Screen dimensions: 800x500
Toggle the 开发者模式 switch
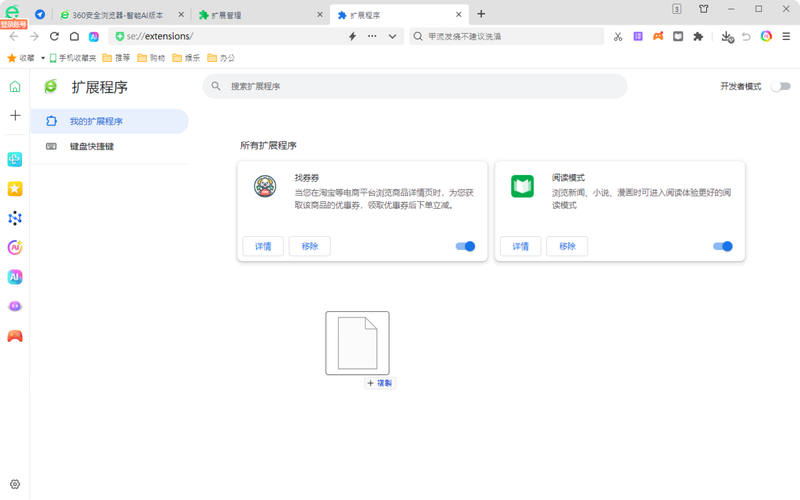(781, 86)
